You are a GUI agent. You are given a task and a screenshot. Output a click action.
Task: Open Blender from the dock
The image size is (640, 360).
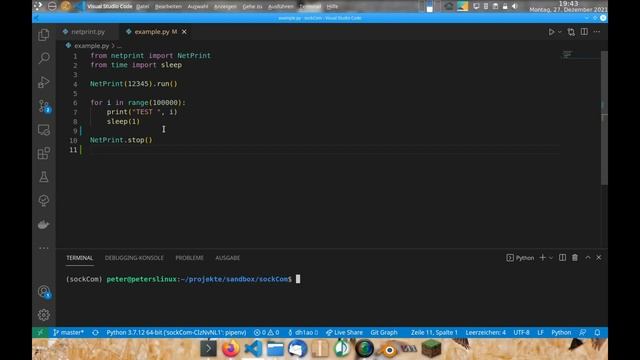(x=389, y=350)
